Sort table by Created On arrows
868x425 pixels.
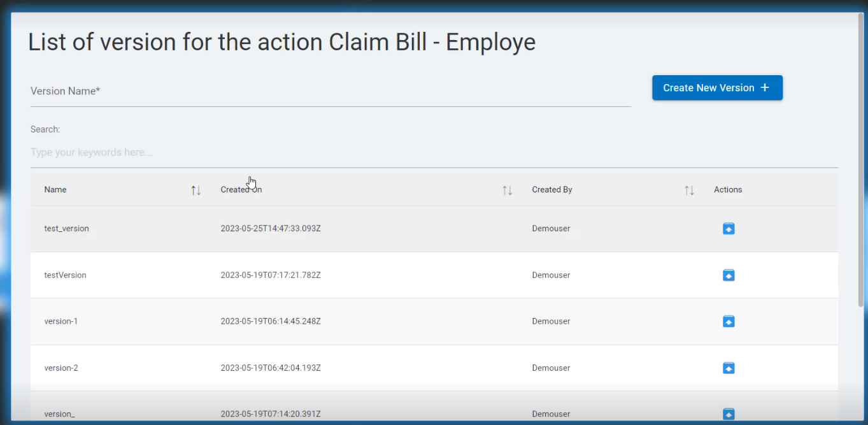pos(508,190)
